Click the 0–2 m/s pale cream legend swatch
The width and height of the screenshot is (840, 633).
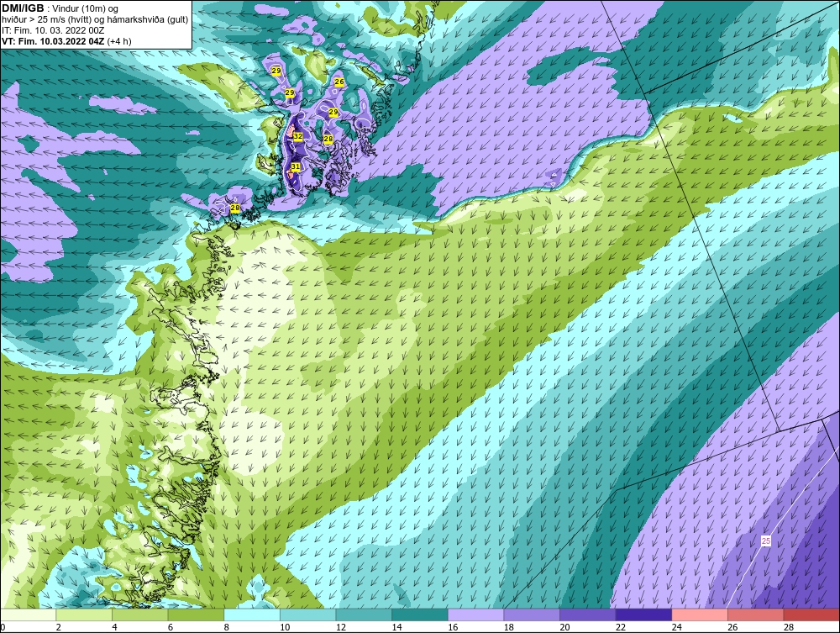(29, 615)
